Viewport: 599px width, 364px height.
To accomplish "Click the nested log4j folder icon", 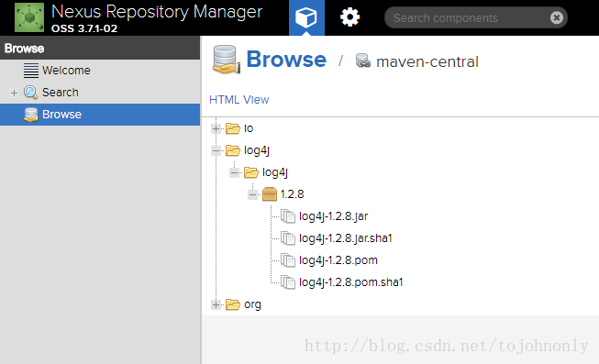I will [x=251, y=172].
